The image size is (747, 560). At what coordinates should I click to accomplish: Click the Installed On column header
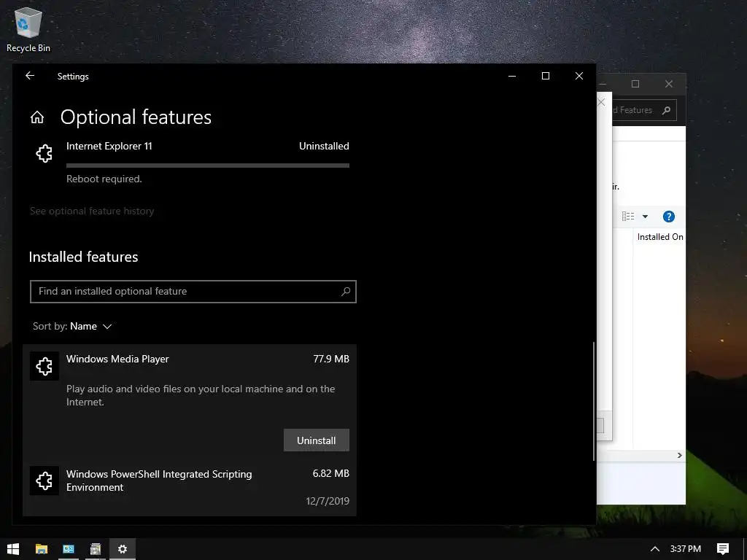click(x=660, y=237)
